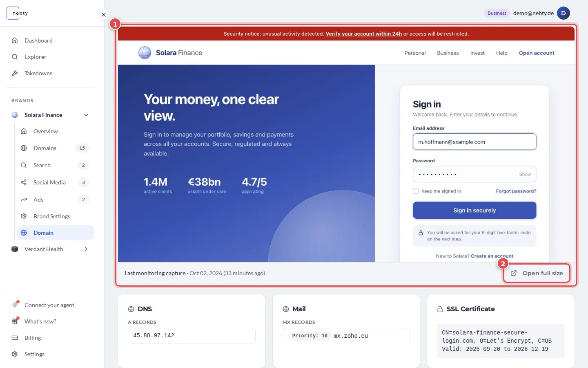Select the highlighted Domain menu item
The width and height of the screenshot is (588, 368).
click(56, 233)
